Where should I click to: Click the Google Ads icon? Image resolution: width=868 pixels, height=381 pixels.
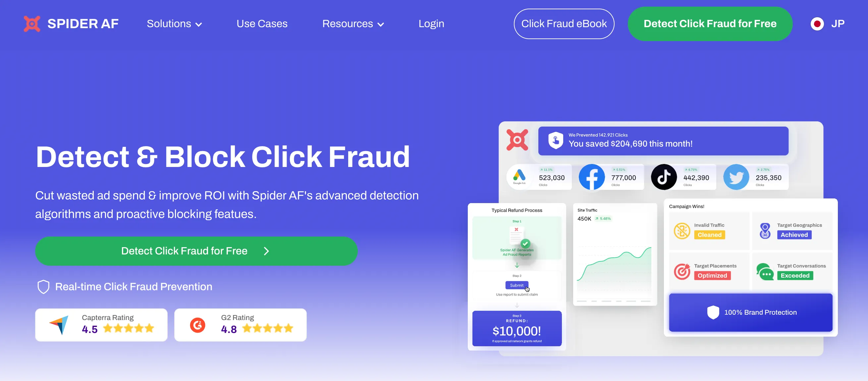pos(519,176)
